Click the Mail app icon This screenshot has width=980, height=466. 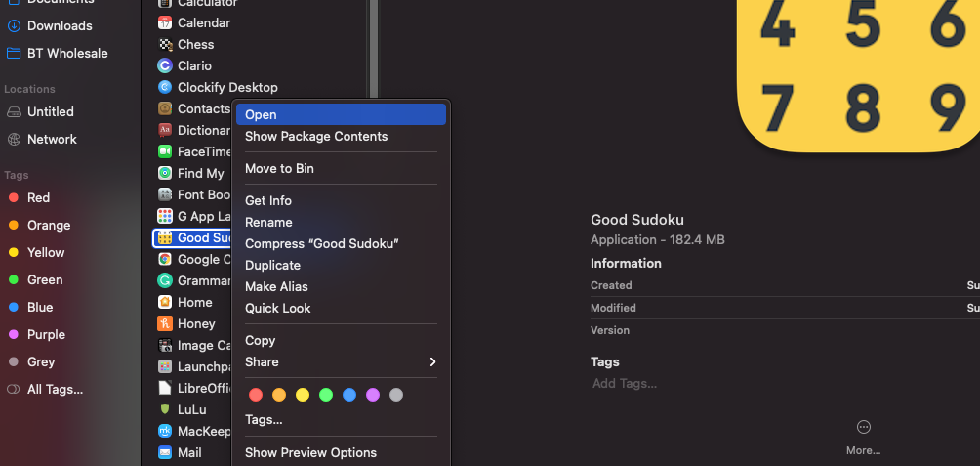pyautogui.click(x=164, y=452)
